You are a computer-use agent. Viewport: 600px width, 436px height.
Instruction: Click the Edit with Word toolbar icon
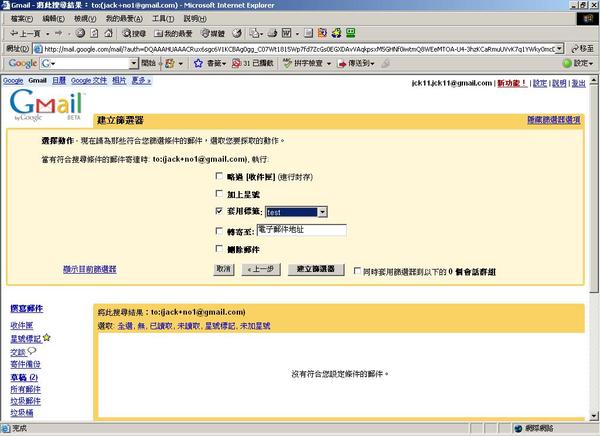coord(287,33)
